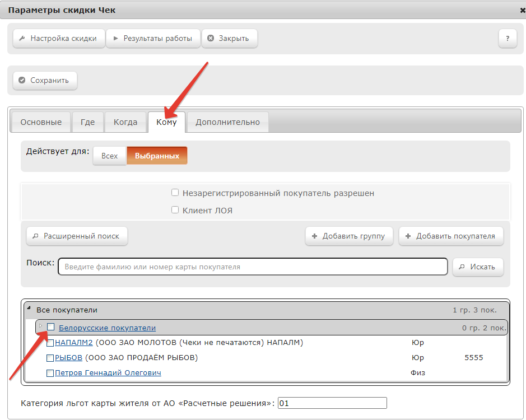Click play icon beside Результаты работы
The image size is (526, 420).
coord(116,38)
